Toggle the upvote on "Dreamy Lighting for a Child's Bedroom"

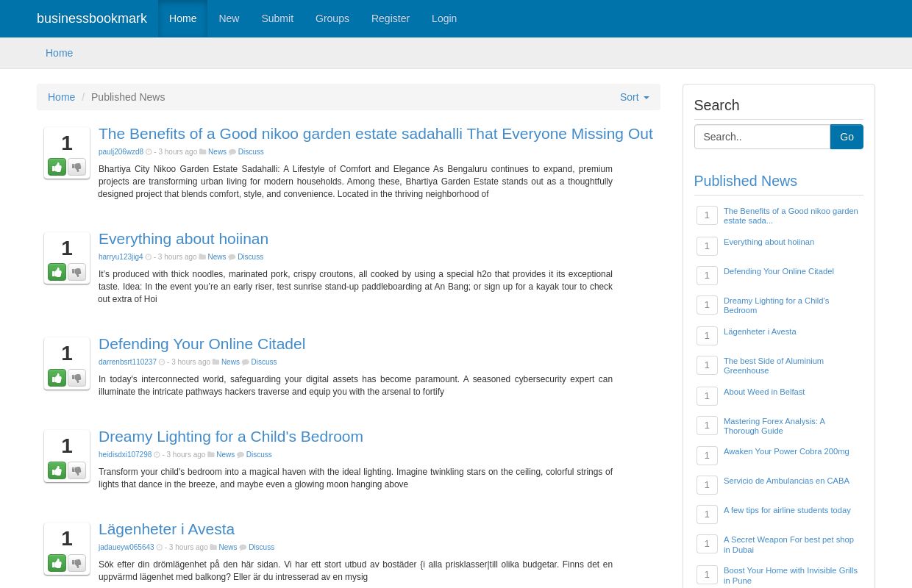click(x=57, y=470)
